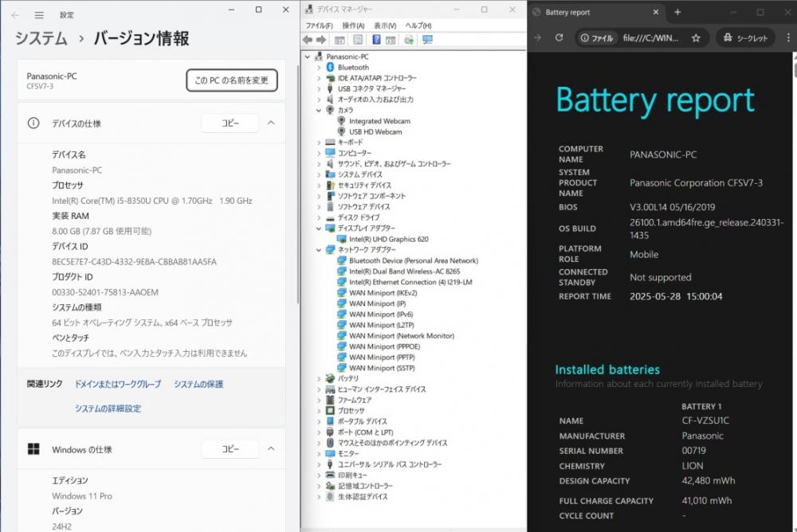Click the 41,010 mWh full charge capacity value

(707, 500)
